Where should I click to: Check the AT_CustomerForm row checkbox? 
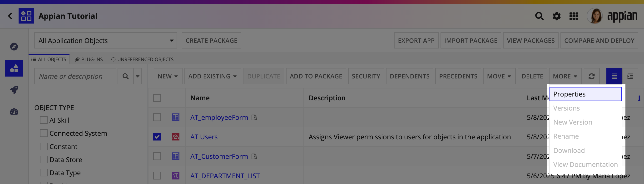pos(157,156)
